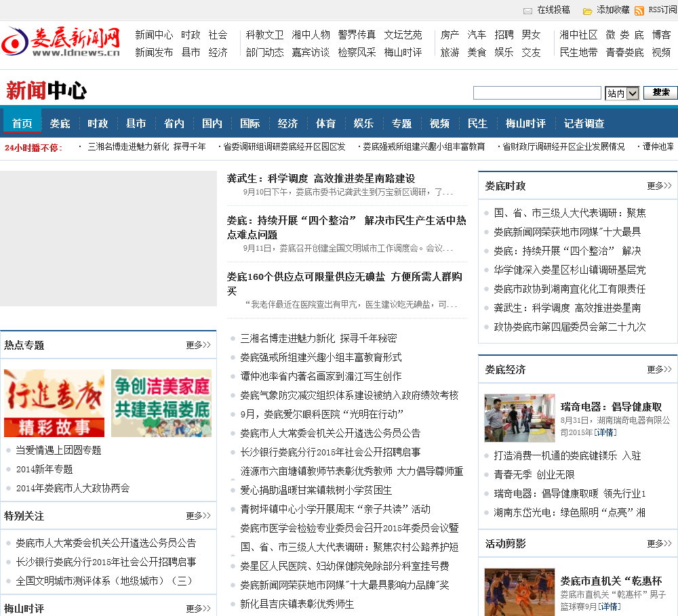Image resolution: width=678 pixels, height=616 pixels.
Task: Select the 首页 navigation tab
Action: tap(22, 123)
